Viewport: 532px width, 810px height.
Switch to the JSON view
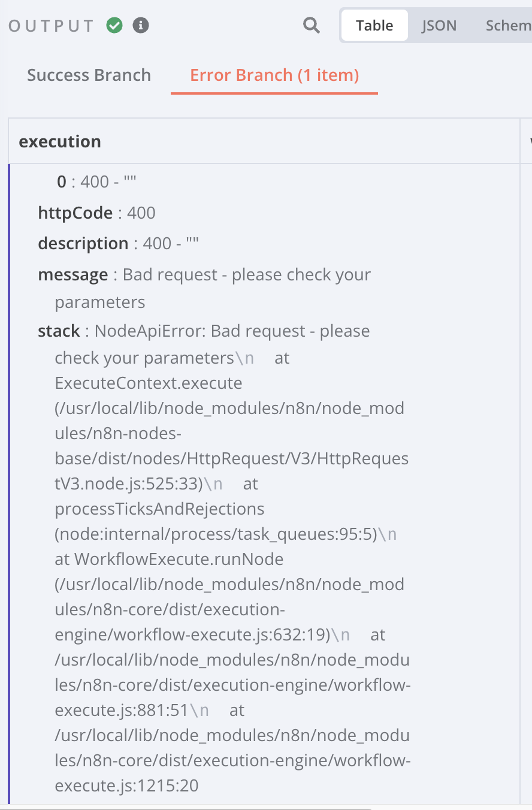point(439,25)
